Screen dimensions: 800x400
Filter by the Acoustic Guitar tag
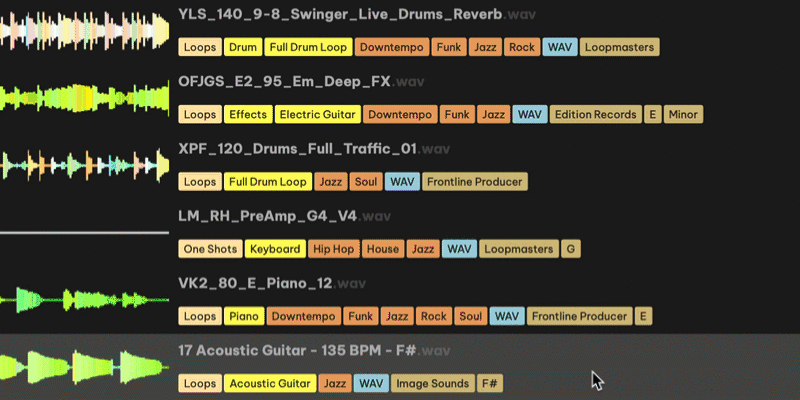(270, 383)
